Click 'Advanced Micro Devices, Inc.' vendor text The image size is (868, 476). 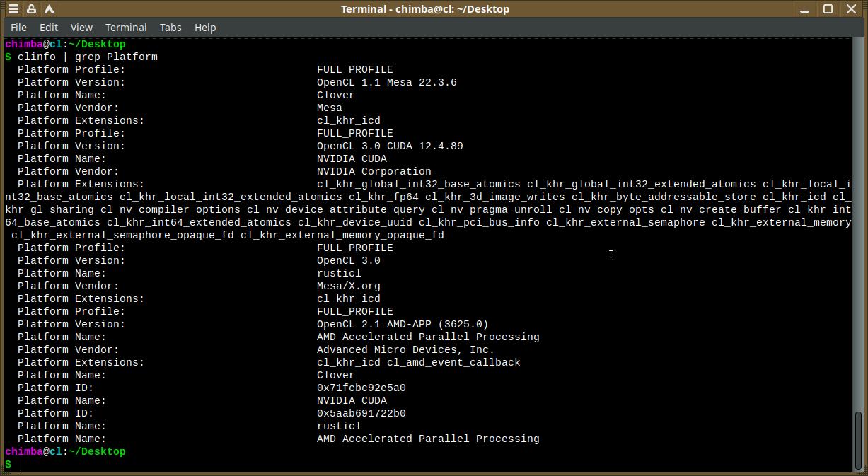coord(406,349)
